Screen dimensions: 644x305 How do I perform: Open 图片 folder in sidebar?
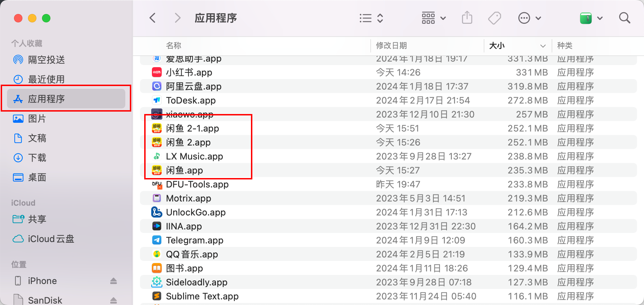(x=66, y=119)
